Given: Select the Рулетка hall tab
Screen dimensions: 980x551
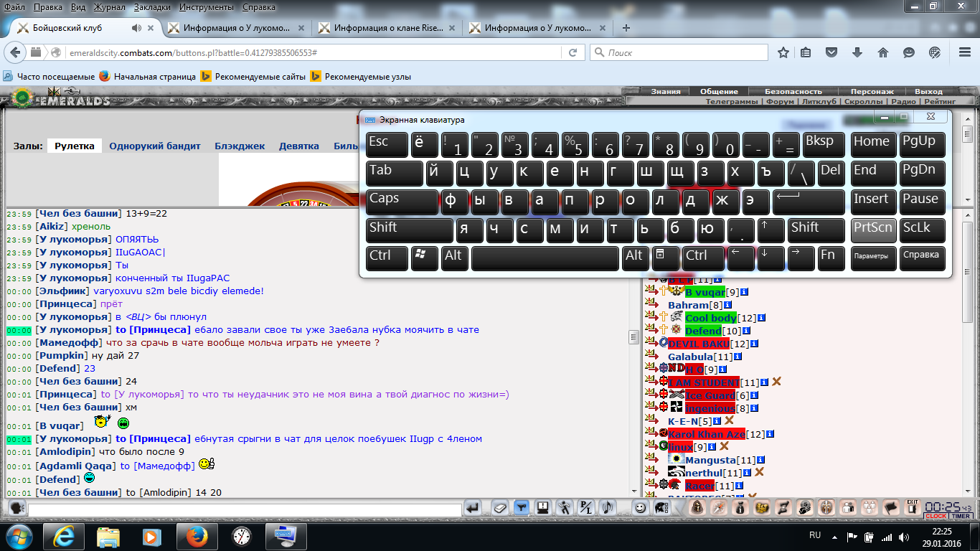Looking at the screenshot, I should pos(75,146).
